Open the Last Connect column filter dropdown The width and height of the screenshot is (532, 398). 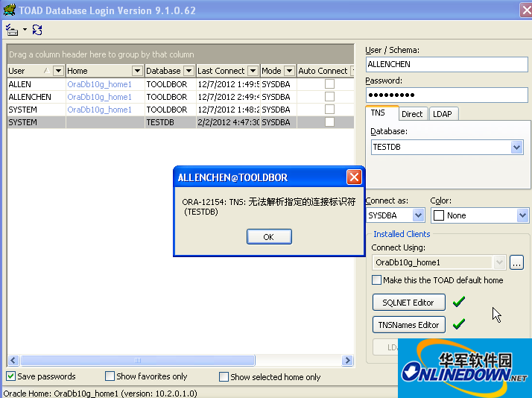(x=253, y=71)
